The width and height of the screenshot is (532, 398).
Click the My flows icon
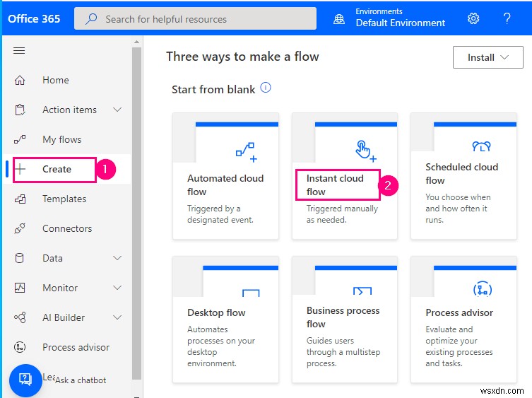pos(20,139)
